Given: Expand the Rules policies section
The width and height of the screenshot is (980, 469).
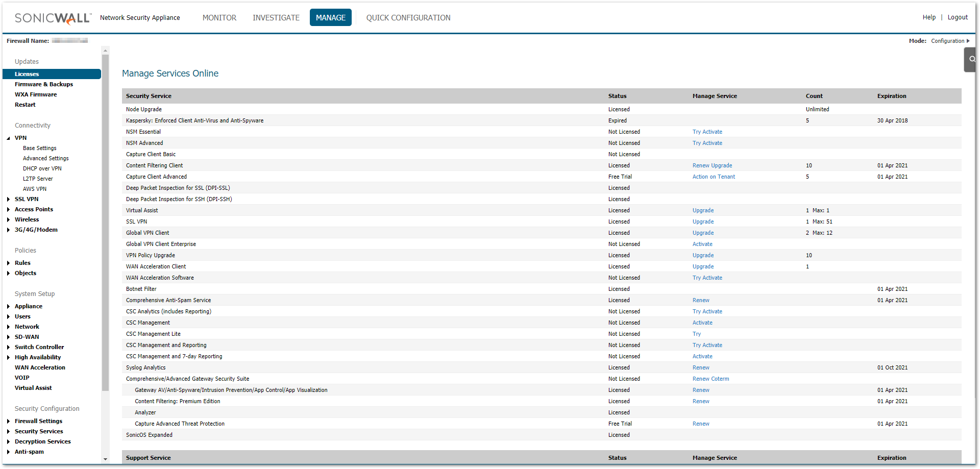Looking at the screenshot, I should click(8, 263).
